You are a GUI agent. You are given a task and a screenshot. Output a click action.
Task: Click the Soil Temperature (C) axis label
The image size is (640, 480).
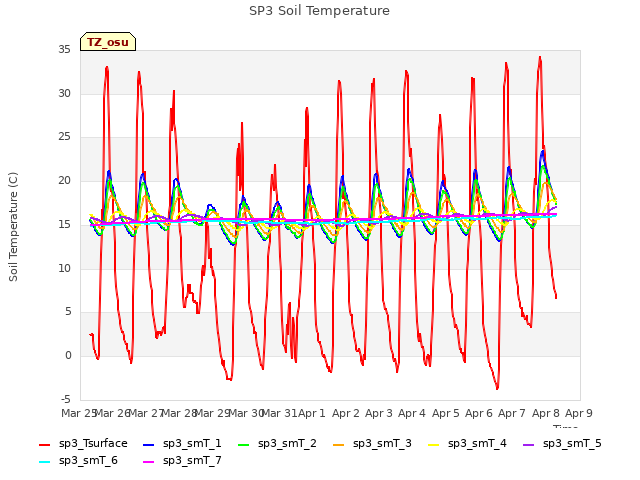pyautogui.click(x=13, y=227)
